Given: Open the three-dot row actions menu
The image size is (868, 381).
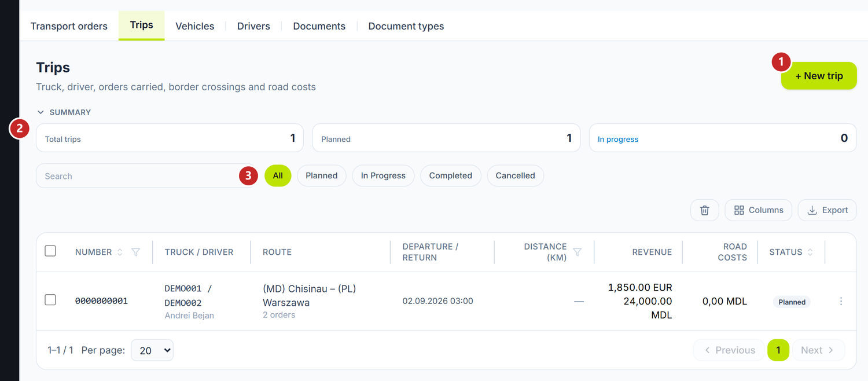Looking at the screenshot, I should [x=841, y=301].
